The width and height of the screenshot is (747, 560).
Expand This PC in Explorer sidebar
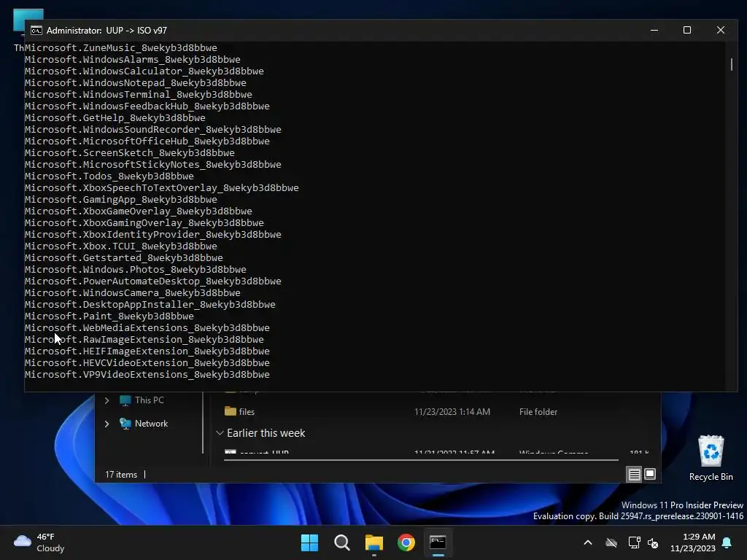pos(107,400)
